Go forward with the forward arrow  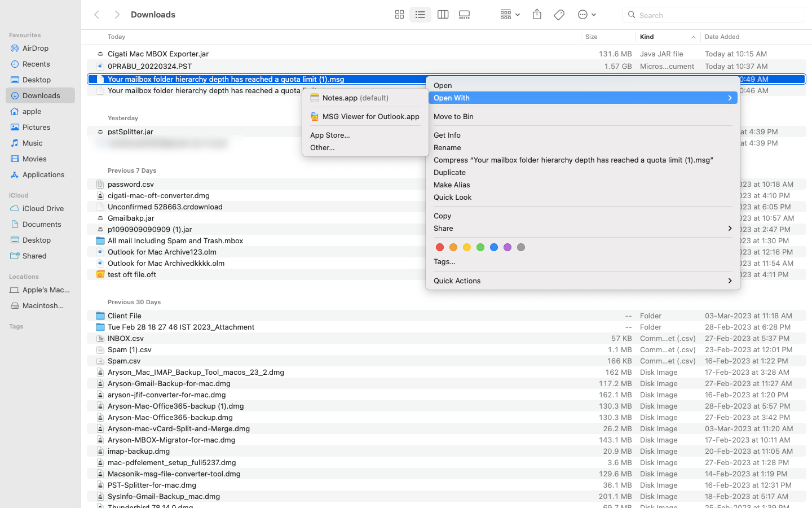pos(117,15)
